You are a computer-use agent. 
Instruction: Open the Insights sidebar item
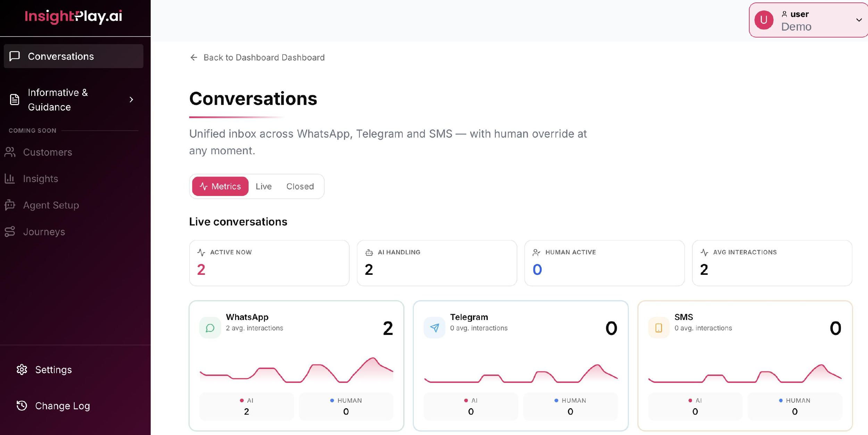[41, 179]
